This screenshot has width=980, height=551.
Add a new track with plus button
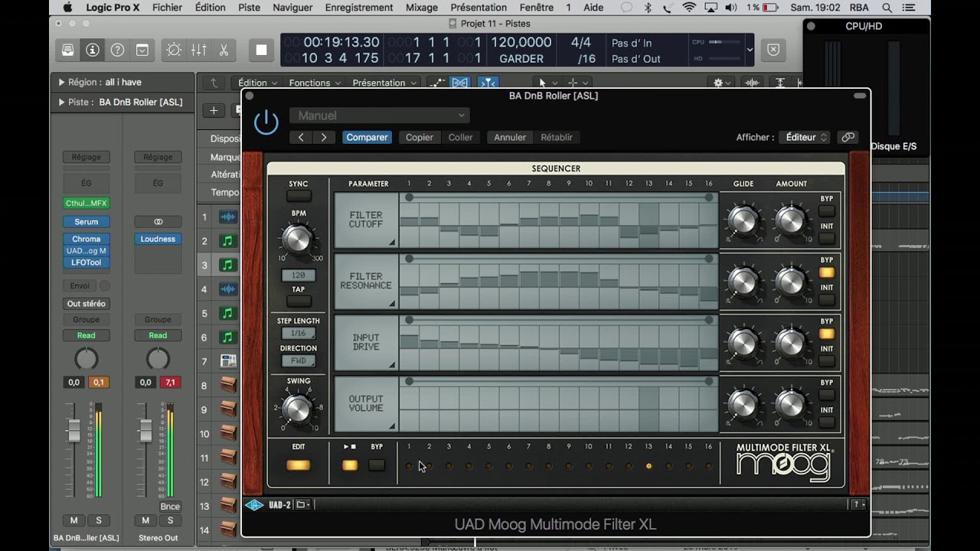pyautogui.click(x=214, y=111)
